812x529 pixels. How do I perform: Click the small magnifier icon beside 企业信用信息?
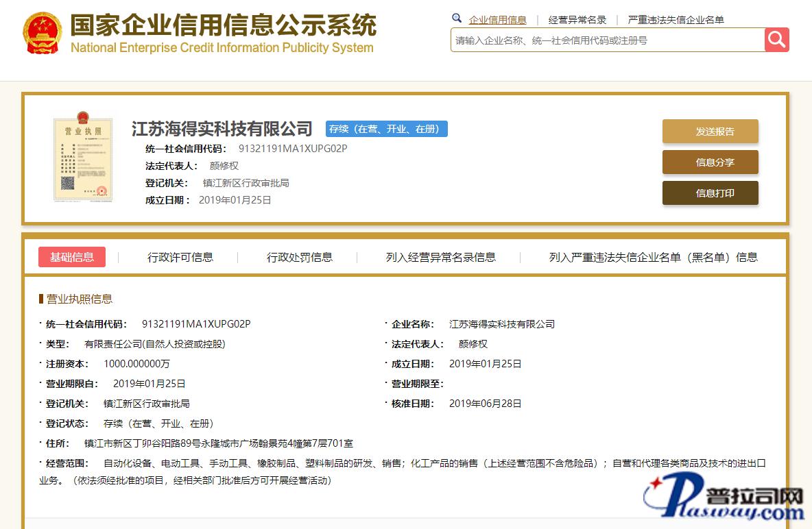click(457, 19)
